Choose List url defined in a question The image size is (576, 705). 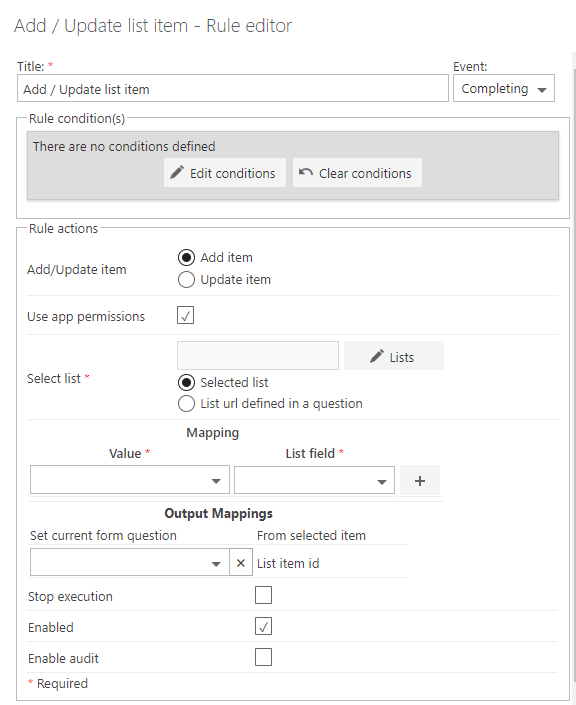186,404
